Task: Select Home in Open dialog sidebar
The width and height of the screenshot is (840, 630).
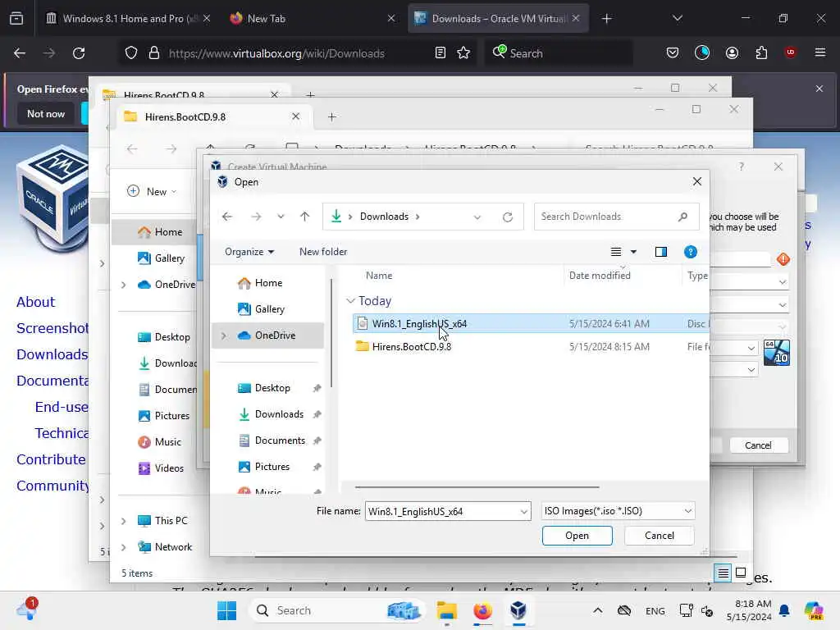Action: tap(268, 283)
